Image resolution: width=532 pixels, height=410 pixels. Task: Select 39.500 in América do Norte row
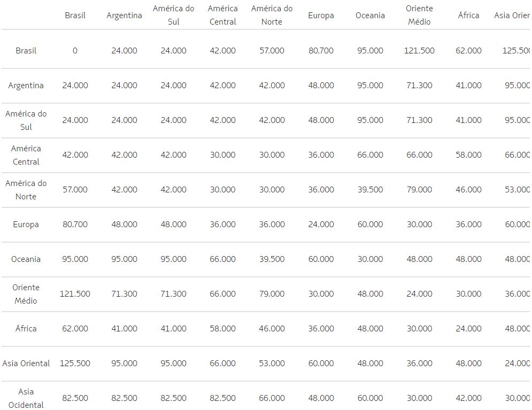click(370, 190)
